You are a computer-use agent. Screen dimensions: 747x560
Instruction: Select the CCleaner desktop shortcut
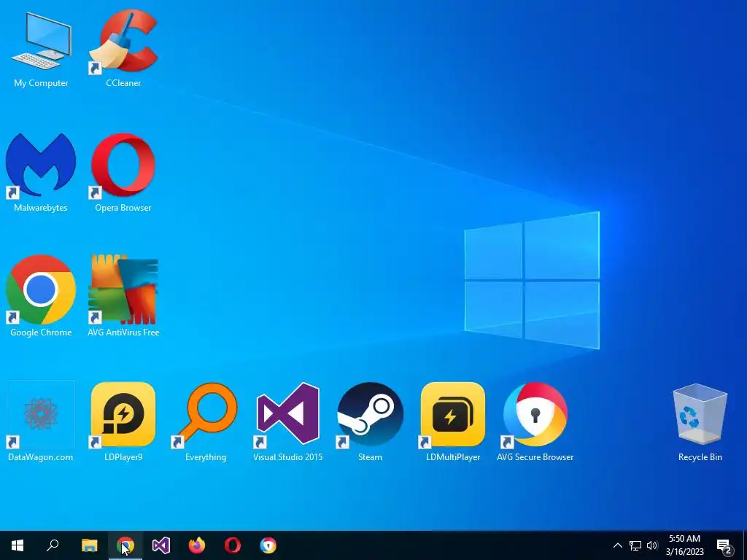click(123, 47)
